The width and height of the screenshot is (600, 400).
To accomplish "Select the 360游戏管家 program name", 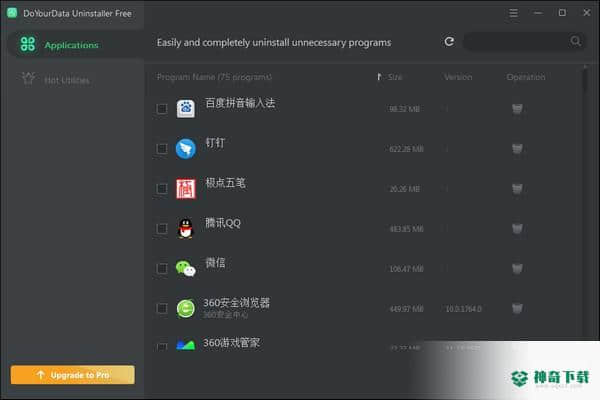I will point(232,343).
